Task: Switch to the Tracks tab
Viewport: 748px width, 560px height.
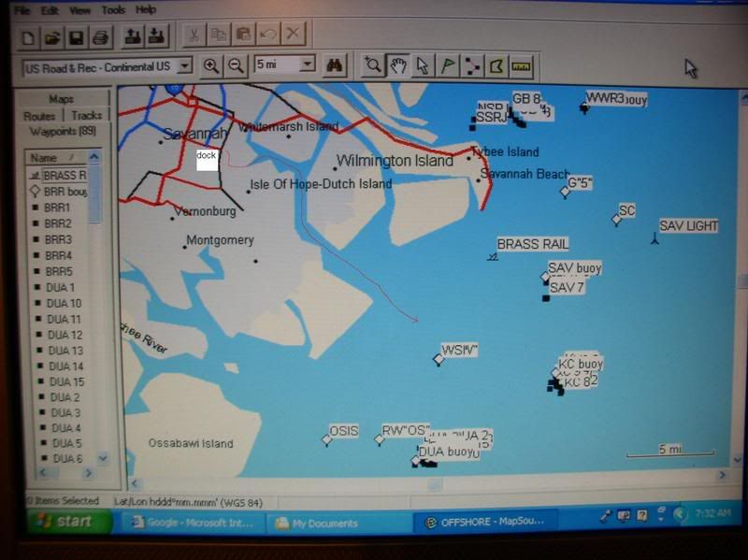Action: [x=87, y=115]
